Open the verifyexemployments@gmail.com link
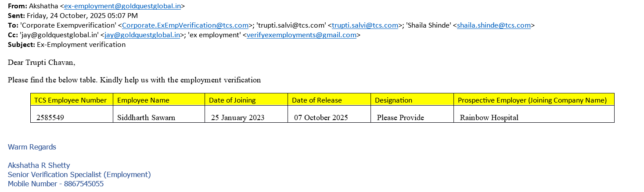Screen dimensions: 644x192 point(301,35)
